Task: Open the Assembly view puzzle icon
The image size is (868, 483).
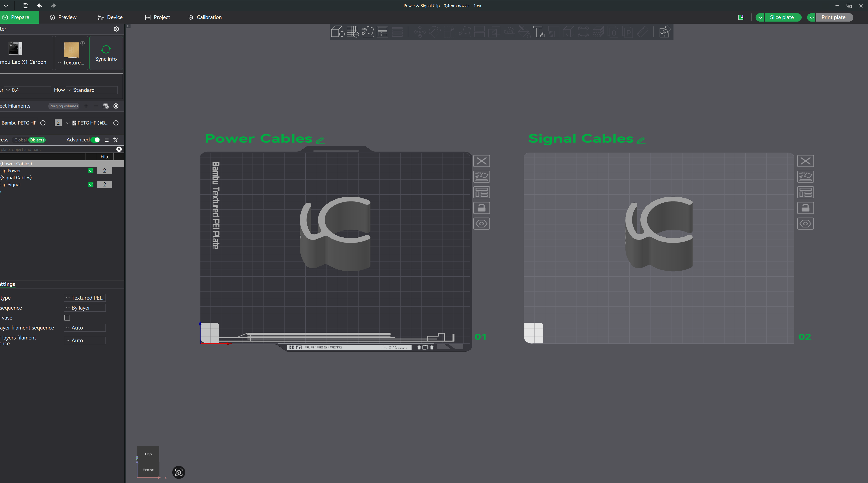Action: tap(665, 32)
